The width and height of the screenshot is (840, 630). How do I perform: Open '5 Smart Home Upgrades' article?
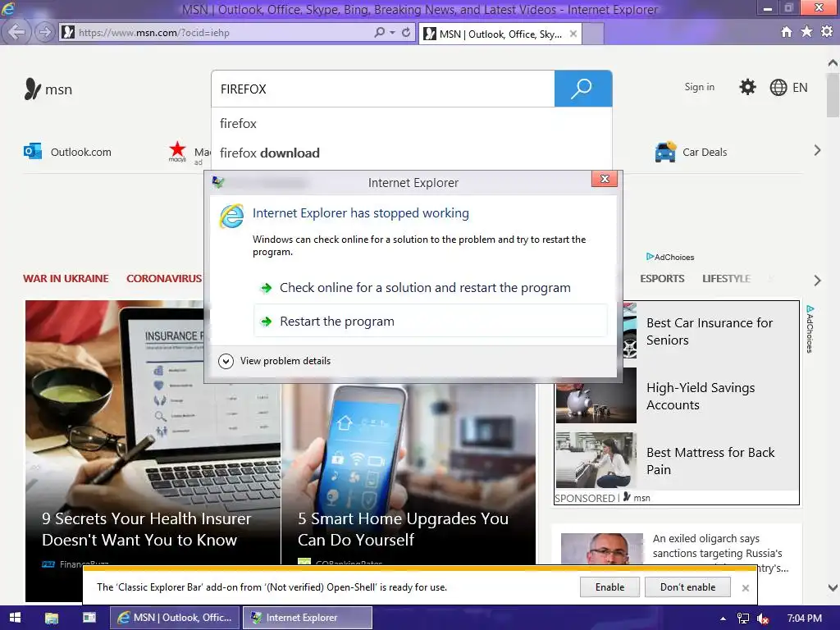pyautogui.click(x=403, y=529)
